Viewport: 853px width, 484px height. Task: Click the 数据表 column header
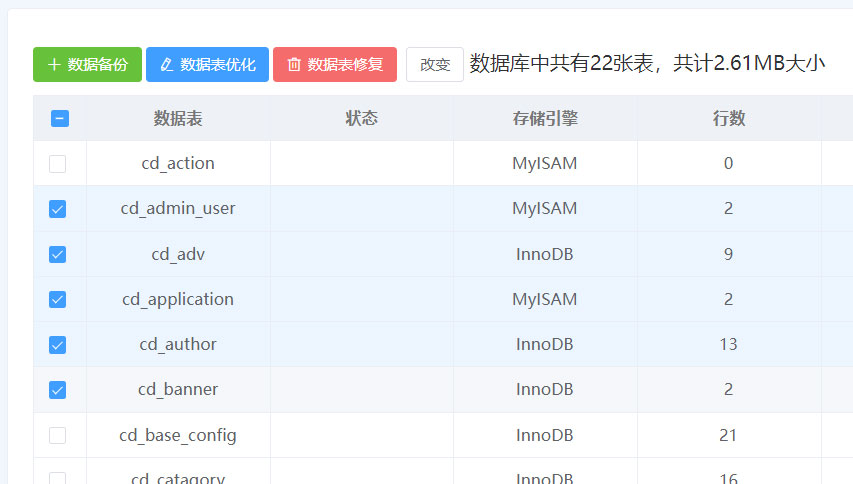[x=178, y=119]
